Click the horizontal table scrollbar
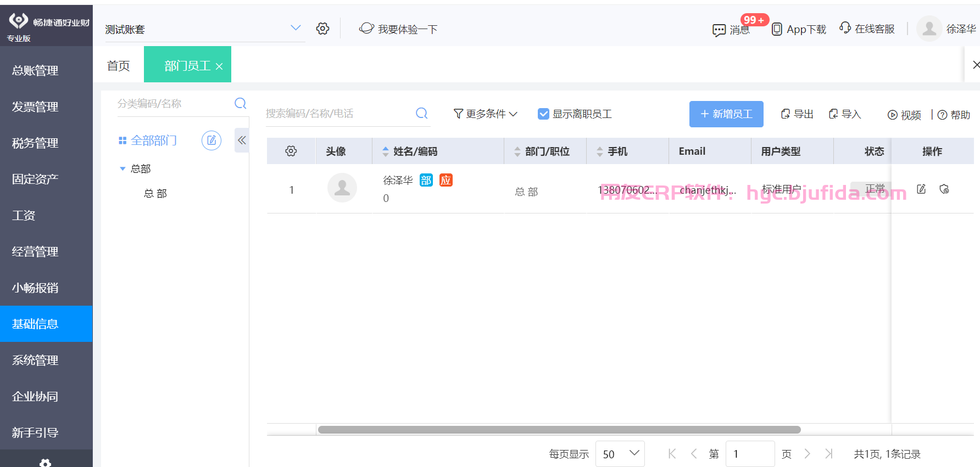The width and height of the screenshot is (980, 467). 559,430
